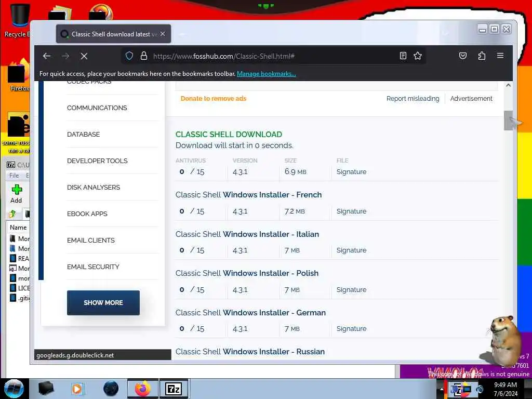Open Firefox from the taskbar
This screenshot has height=399, width=532.
click(143, 389)
